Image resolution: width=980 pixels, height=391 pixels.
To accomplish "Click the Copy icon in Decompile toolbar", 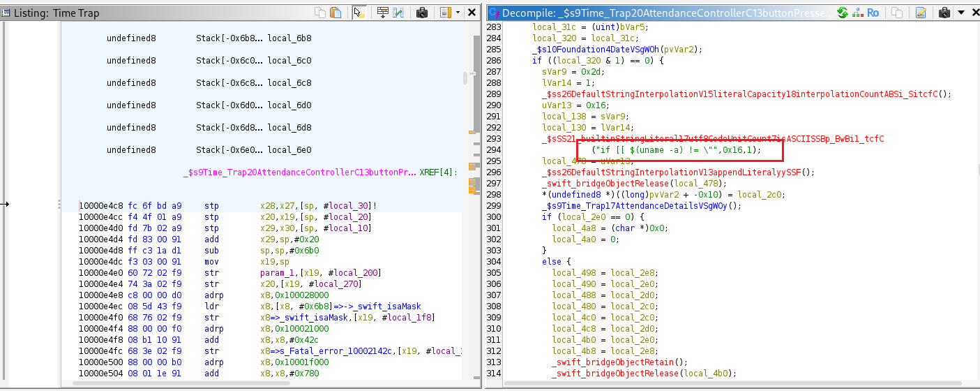I will pyautogui.click(x=897, y=13).
